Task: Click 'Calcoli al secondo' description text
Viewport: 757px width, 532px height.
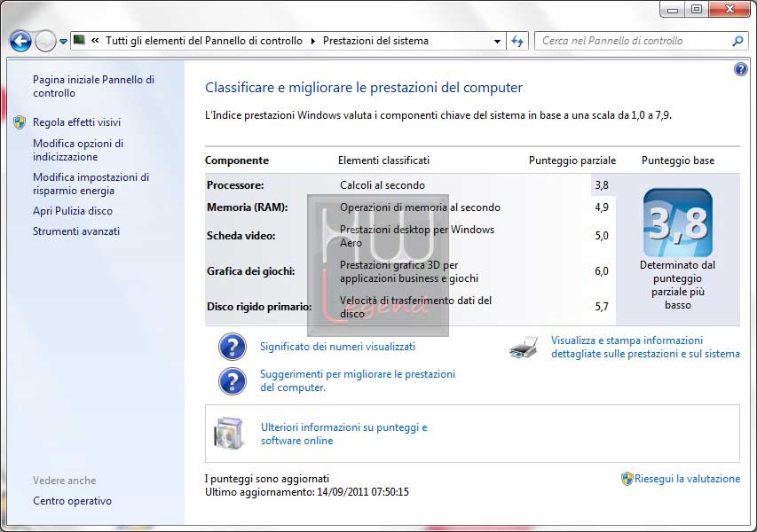Action: pos(382,185)
